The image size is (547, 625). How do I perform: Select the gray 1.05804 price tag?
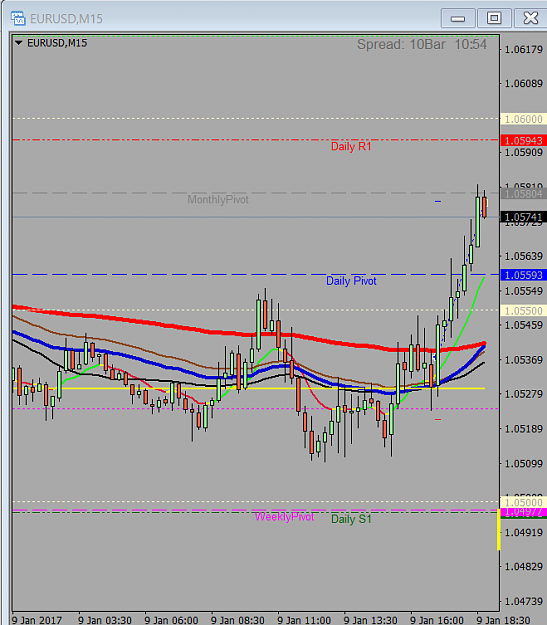click(x=523, y=194)
